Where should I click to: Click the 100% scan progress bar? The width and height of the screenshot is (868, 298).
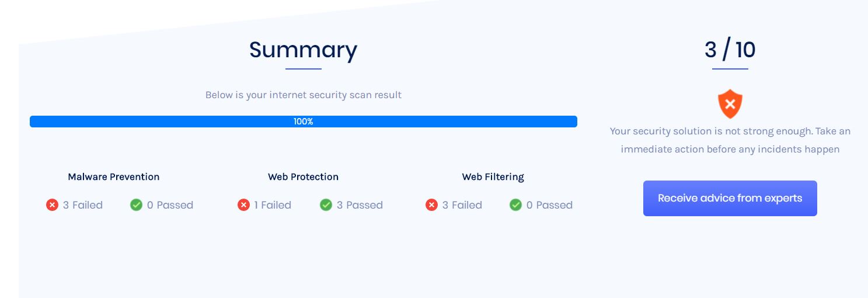coord(304,122)
